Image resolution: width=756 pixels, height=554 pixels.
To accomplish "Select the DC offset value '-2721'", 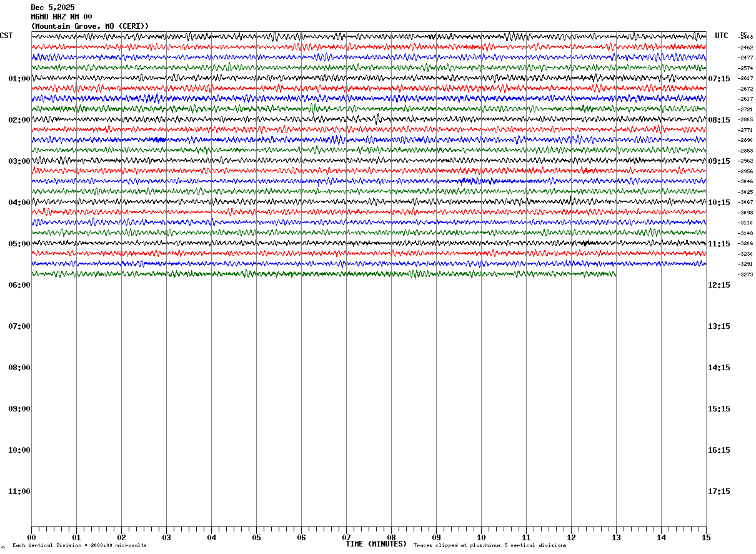I will coord(745,109).
